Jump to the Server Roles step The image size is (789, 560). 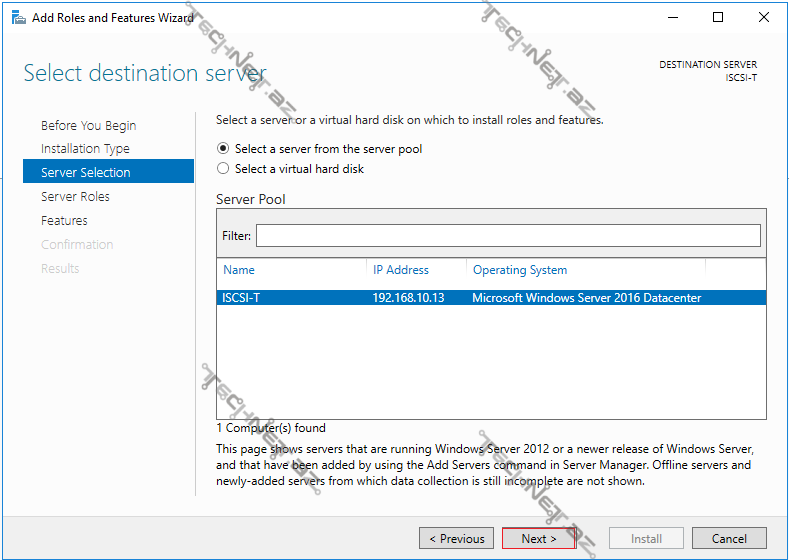(75, 197)
